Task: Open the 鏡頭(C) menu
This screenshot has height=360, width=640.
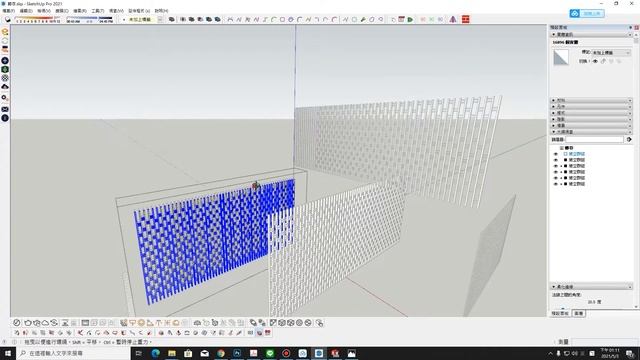Action: coord(62,11)
